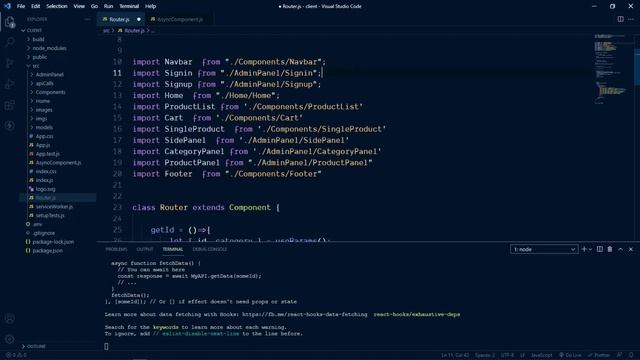Click the Go Live status bar button
The height and width of the screenshot is (360, 640).
(570, 355)
